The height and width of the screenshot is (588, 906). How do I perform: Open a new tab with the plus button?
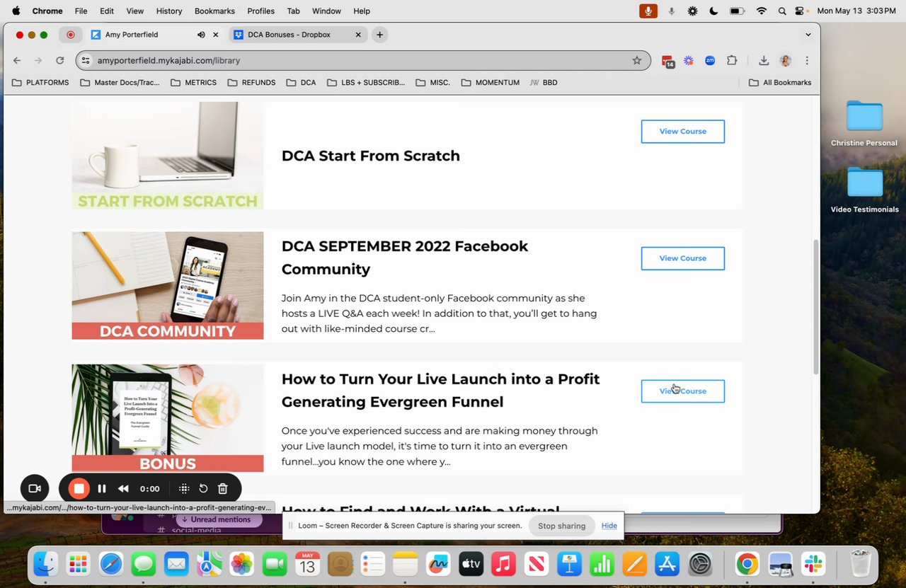tap(380, 35)
